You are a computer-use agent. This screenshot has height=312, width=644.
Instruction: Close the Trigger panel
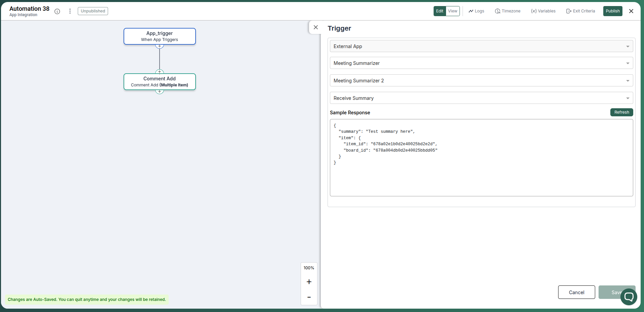[x=316, y=27]
